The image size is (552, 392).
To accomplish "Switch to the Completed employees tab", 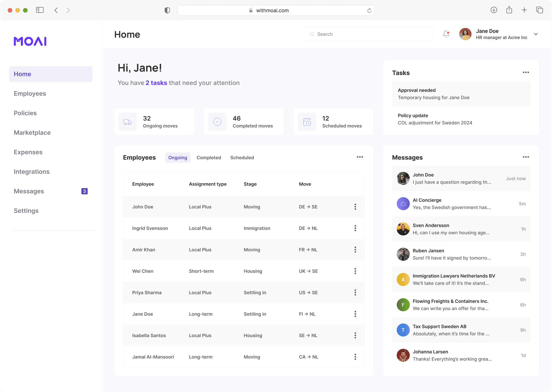I will (x=209, y=157).
